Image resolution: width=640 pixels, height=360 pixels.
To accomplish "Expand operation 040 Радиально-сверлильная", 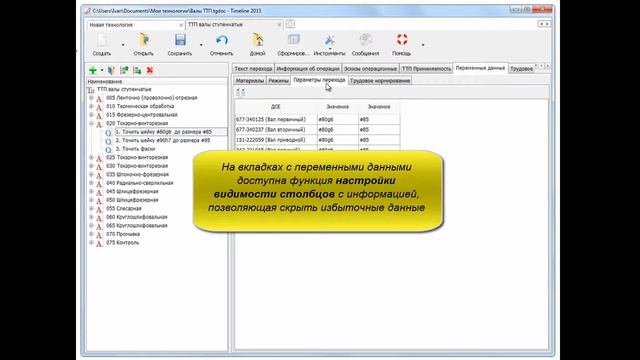I will 91,183.
